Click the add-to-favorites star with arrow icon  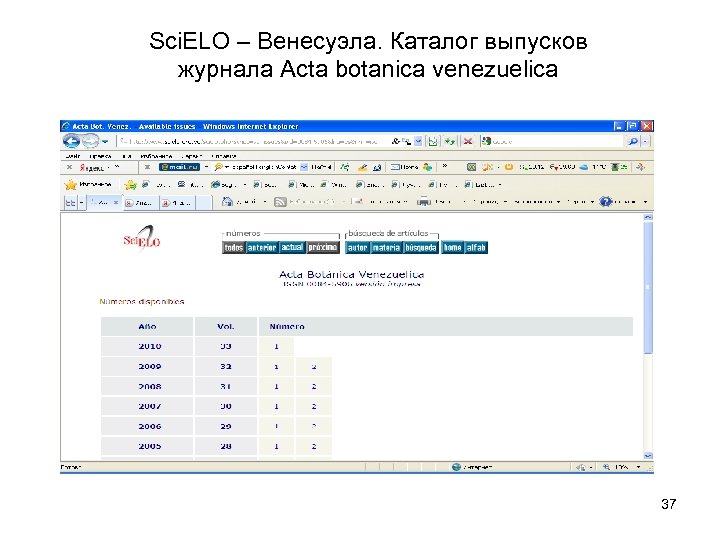tap(130, 185)
